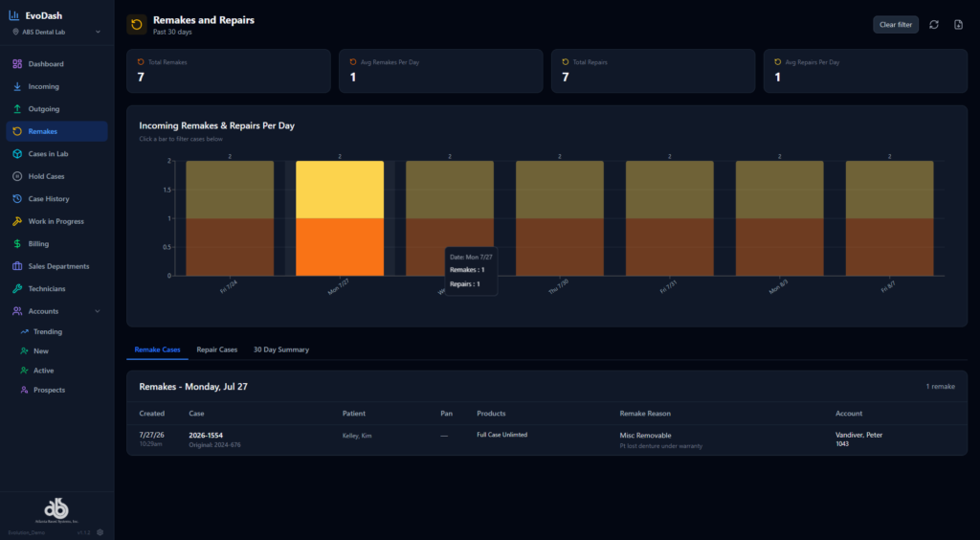Switch to the 30 Day Summary tab

pos(281,349)
